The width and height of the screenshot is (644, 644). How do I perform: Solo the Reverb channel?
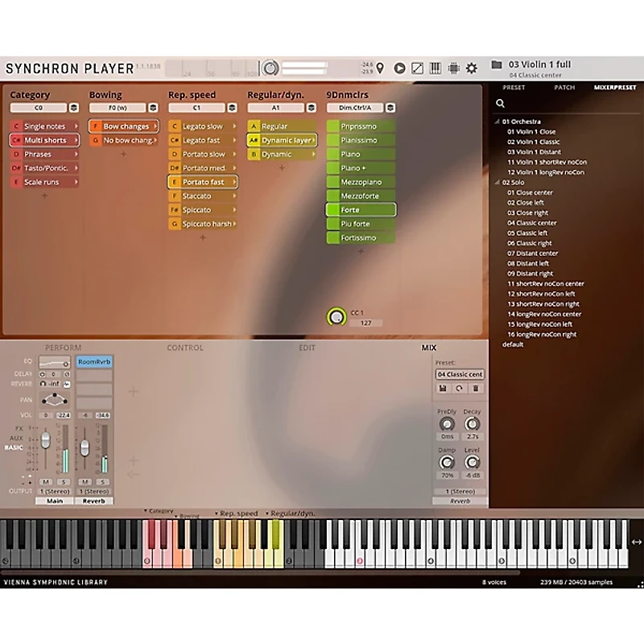[x=103, y=481]
